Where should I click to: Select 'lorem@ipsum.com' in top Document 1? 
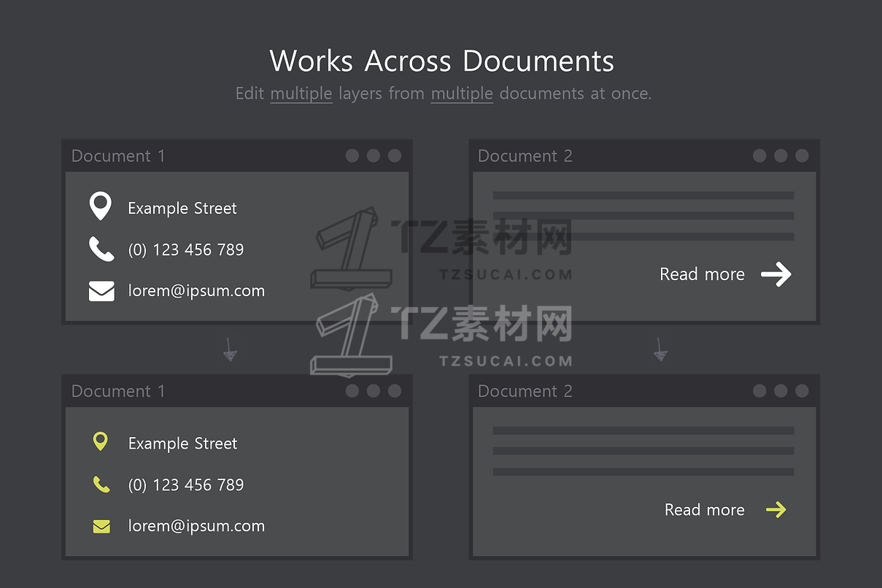coord(196,290)
